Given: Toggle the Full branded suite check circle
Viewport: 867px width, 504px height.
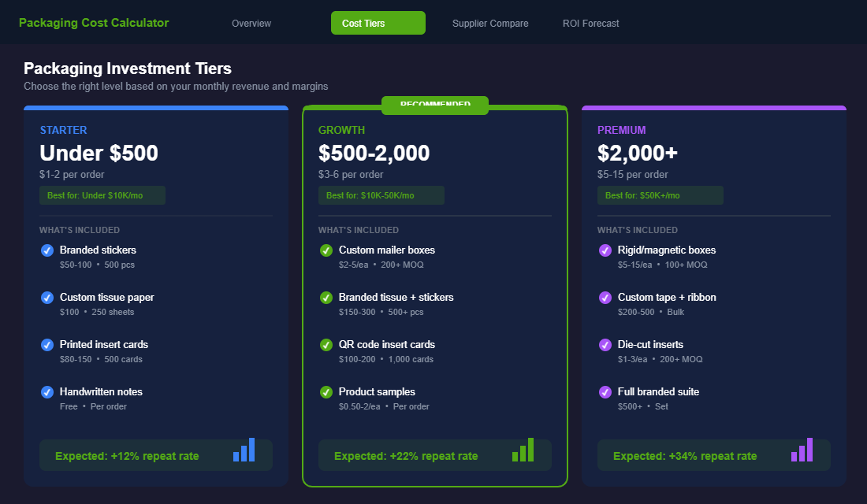Looking at the screenshot, I should click(x=605, y=392).
